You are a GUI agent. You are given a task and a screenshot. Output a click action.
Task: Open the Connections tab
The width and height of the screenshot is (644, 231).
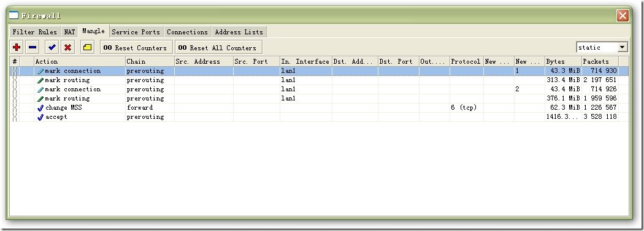coord(187,32)
